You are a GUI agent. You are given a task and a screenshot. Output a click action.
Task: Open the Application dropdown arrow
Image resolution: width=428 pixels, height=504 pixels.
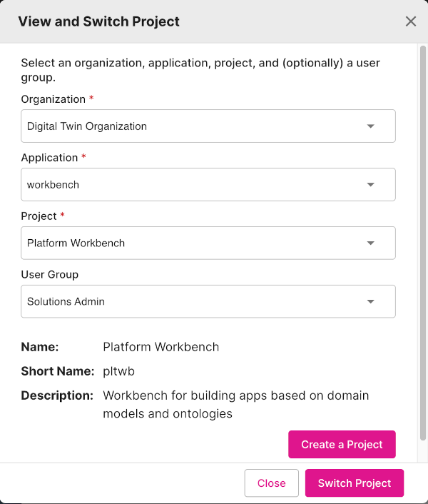(x=370, y=185)
